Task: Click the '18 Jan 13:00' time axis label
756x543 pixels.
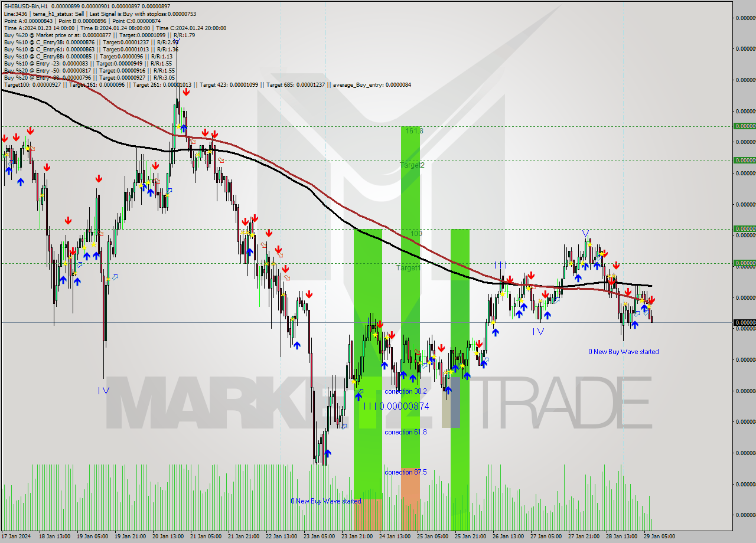Action: point(54,537)
